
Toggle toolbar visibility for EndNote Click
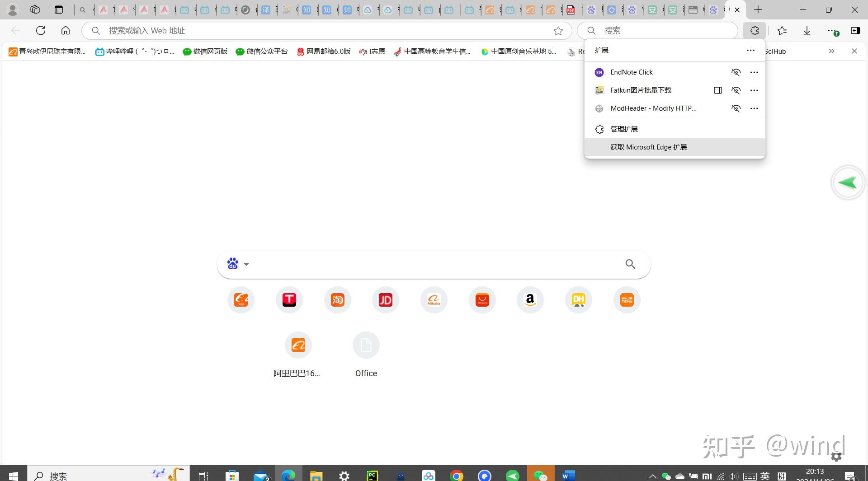(x=736, y=72)
